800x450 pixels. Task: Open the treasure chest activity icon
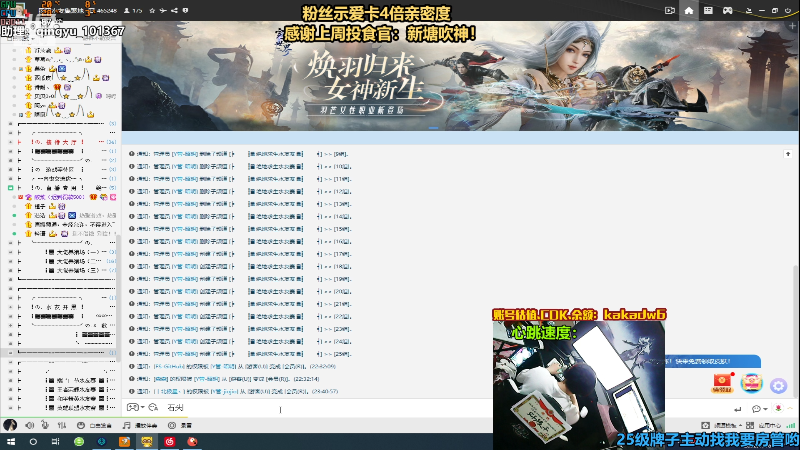[x=751, y=383]
